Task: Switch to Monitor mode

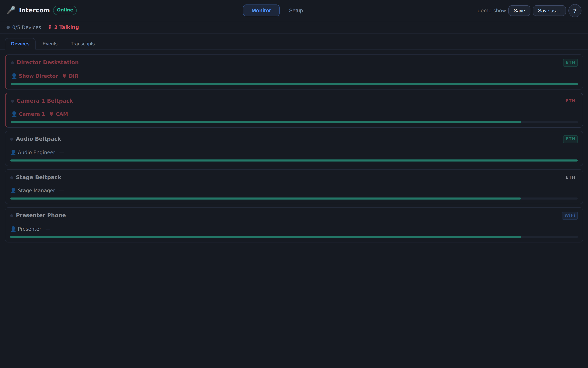Action: 261,10
